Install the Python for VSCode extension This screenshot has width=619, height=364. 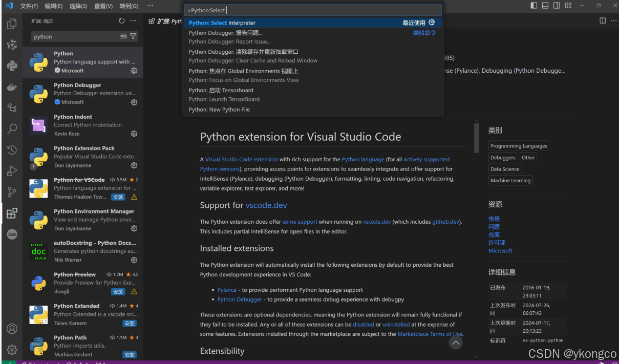click(118, 196)
